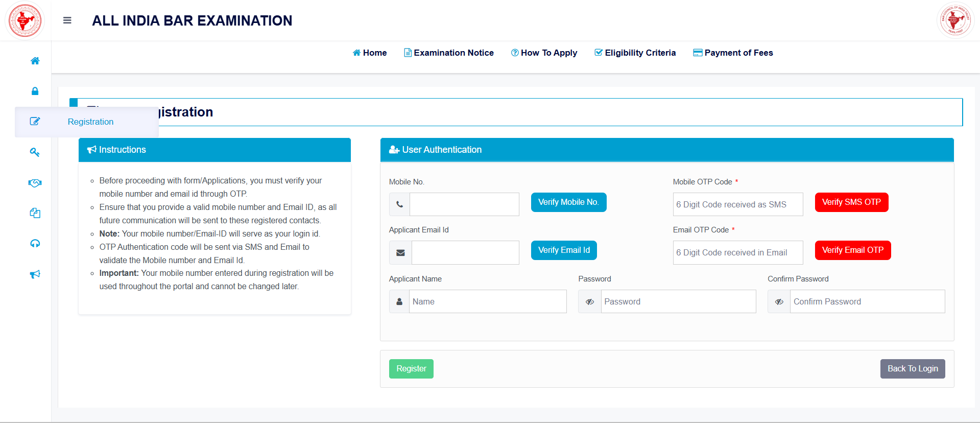Focus the Mobile OTP Code input field
This screenshot has height=423, width=980.
pyautogui.click(x=737, y=204)
